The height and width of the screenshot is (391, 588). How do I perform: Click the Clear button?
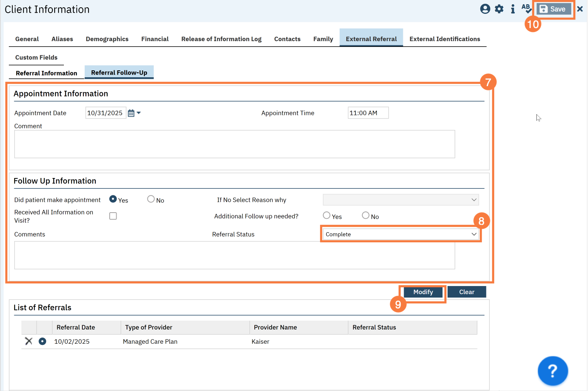tap(466, 292)
